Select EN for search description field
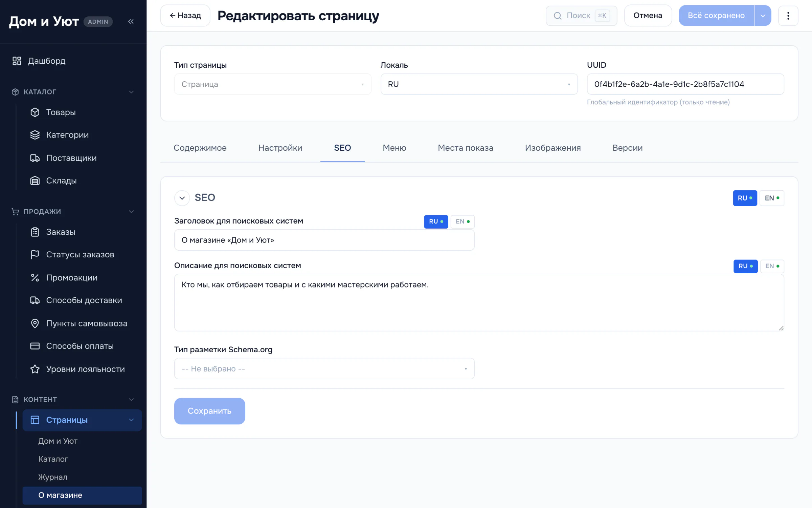Image resolution: width=812 pixels, height=508 pixels. pos(772,266)
